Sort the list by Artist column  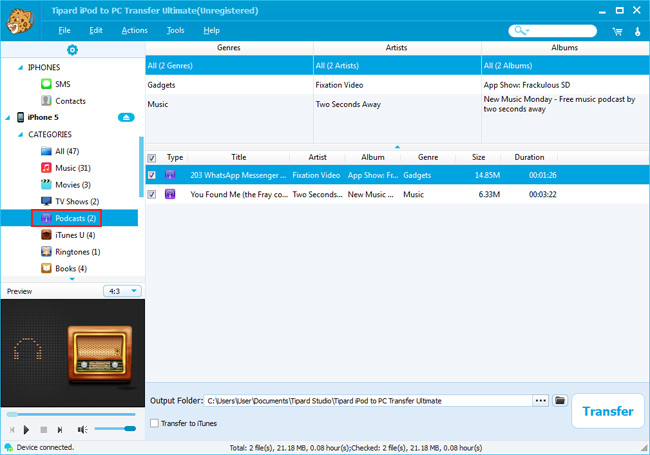click(317, 157)
